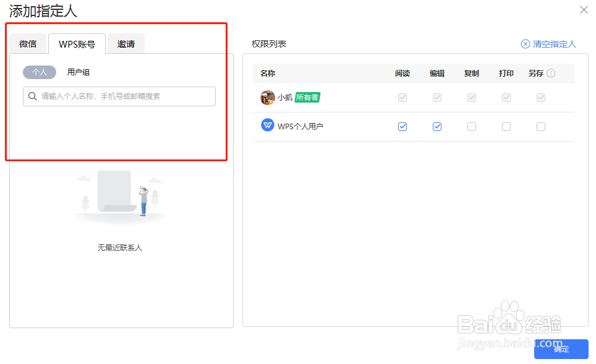
Task: Switch to the 微信 tab
Action: [28, 43]
